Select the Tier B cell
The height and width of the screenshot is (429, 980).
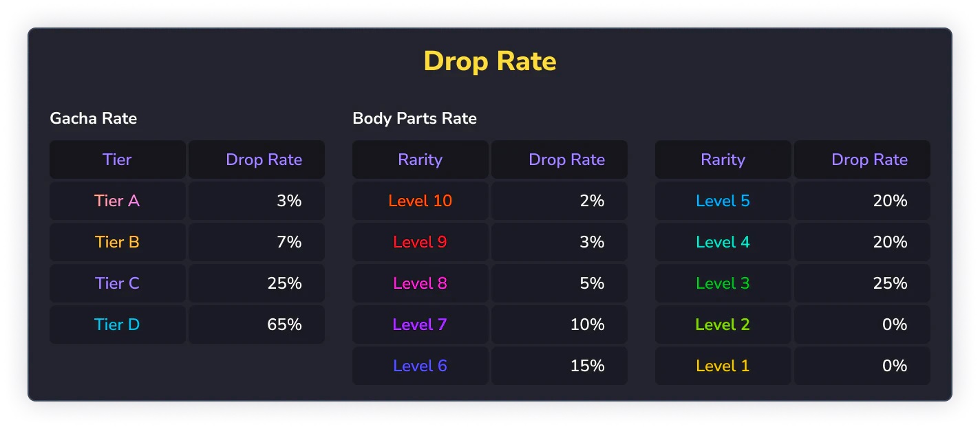pyautogui.click(x=118, y=242)
